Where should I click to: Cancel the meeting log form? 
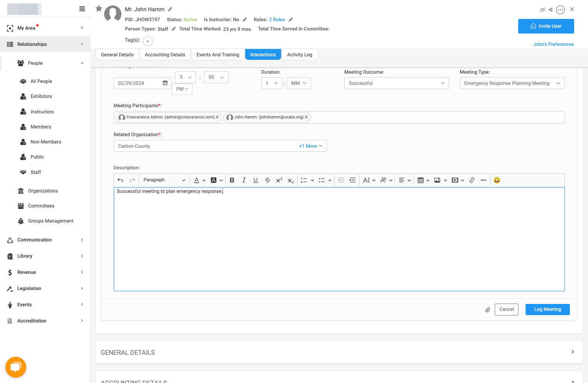pyautogui.click(x=507, y=309)
